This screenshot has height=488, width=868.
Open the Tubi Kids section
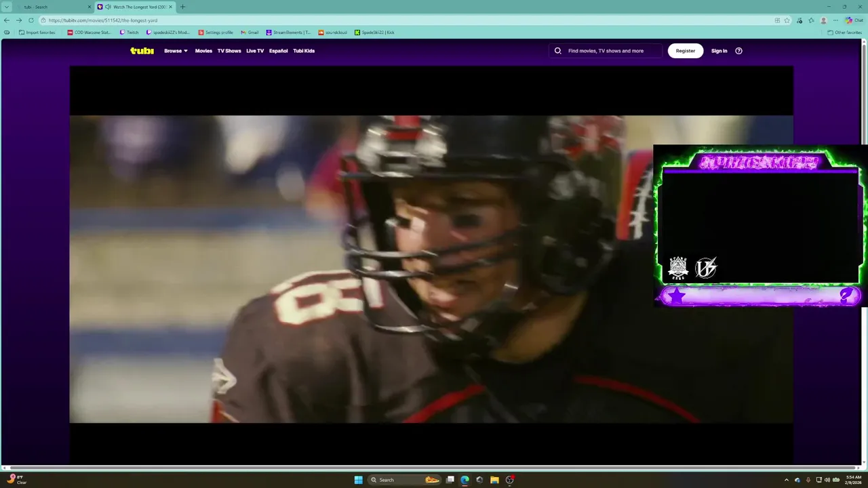coord(304,51)
